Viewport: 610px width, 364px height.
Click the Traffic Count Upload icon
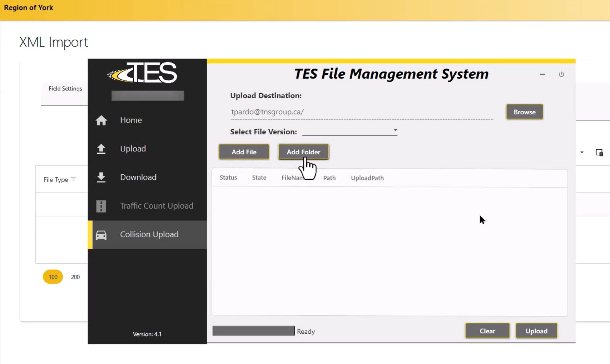[x=101, y=206]
